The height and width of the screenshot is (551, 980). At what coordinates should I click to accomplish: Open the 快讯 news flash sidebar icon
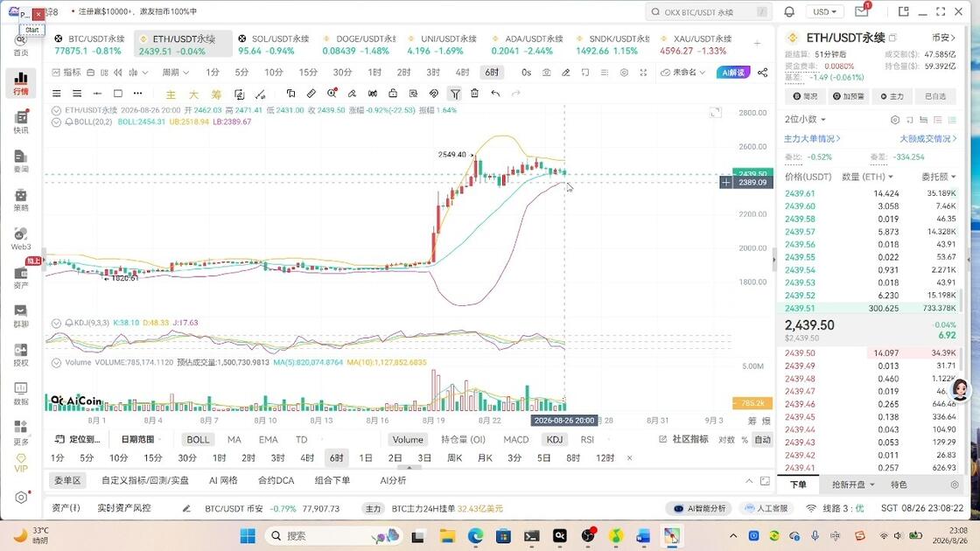click(x=21, y=122)
